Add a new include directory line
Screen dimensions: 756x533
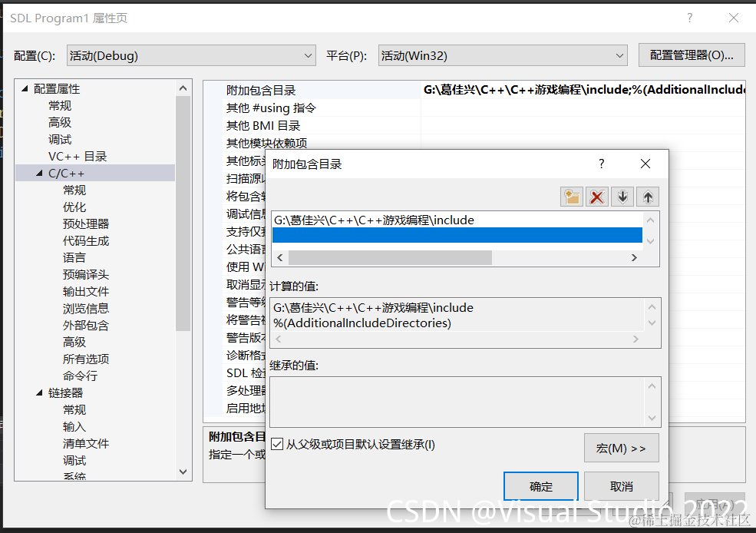(572, 197)
